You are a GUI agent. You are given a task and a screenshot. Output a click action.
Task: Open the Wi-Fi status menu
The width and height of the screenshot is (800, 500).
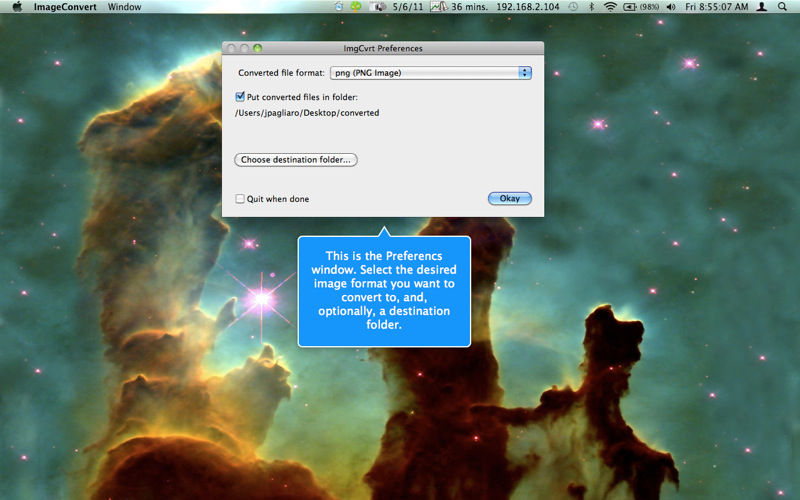coord(610,7)
